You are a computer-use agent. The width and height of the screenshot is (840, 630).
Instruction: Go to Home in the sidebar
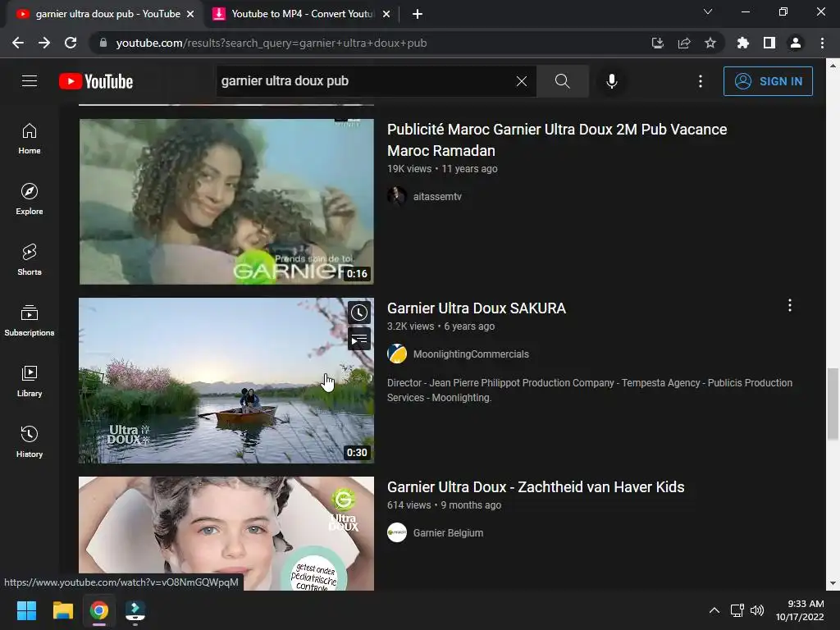coord(30,139)
